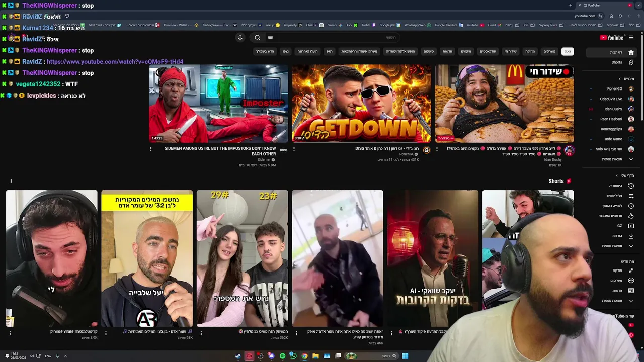The image size is (644, 362).
Task: Click the Windows Start button
Action: coord(405,356)
